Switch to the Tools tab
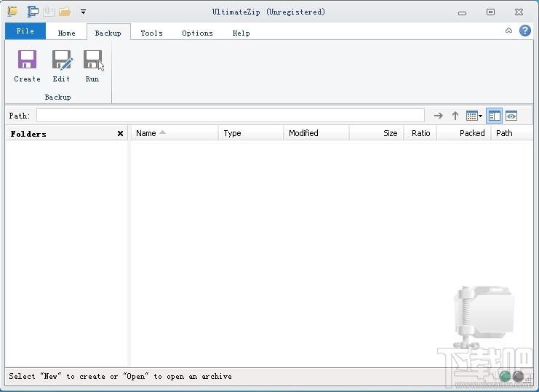539x392 pixels. (151, 33)
